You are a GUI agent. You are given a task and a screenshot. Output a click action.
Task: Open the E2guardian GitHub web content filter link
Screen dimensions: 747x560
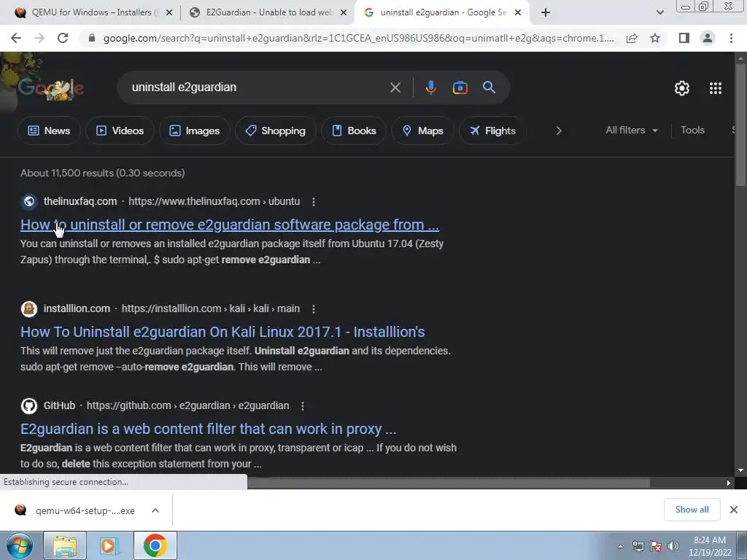pos(208,429)
